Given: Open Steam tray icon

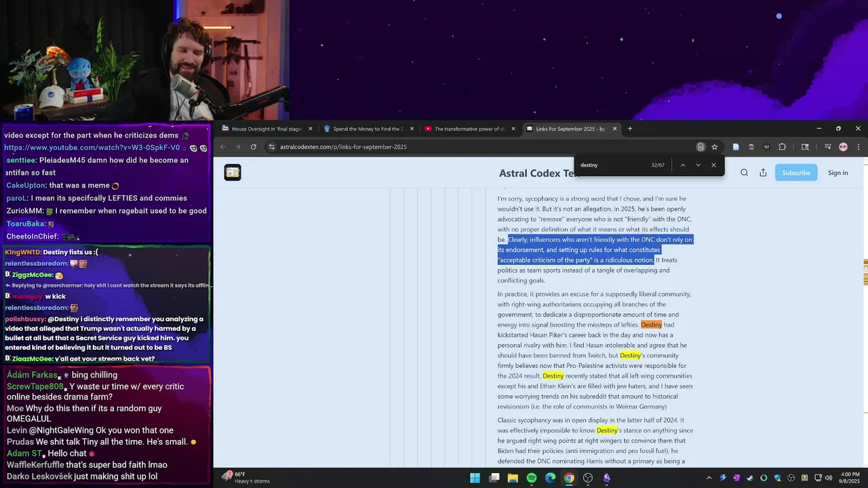Looking at the screenshot, I should [x=751, y=479].
